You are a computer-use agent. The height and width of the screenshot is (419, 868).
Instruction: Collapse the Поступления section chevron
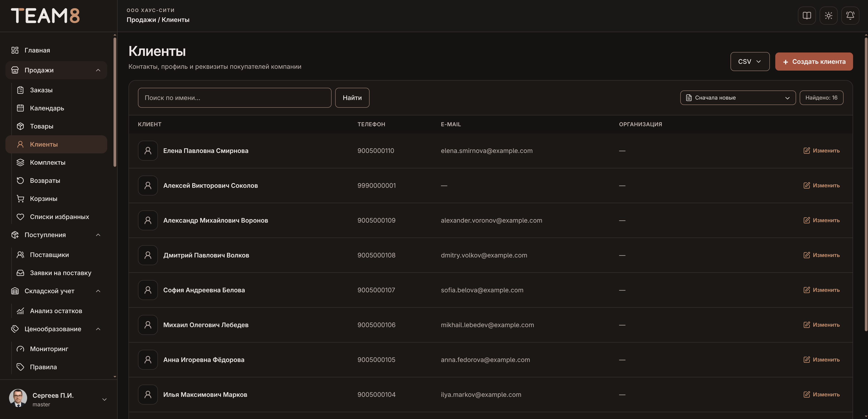point(98,235)
